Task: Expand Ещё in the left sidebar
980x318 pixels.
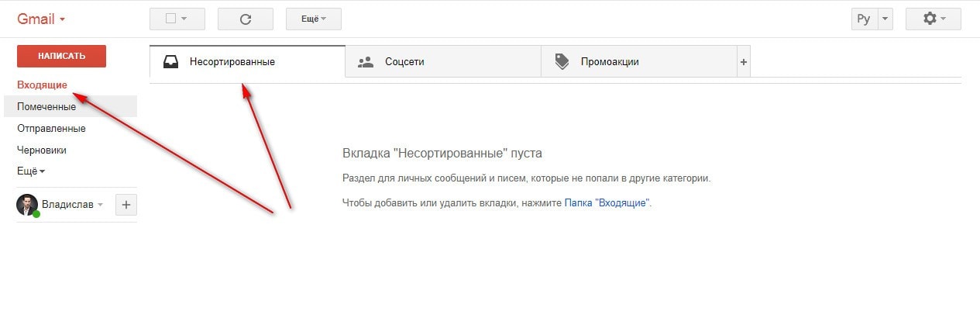Action: coord(31,171)
